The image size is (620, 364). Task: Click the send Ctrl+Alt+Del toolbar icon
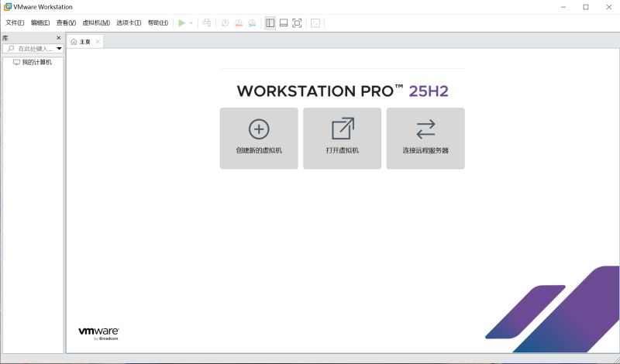click(207, 23)
